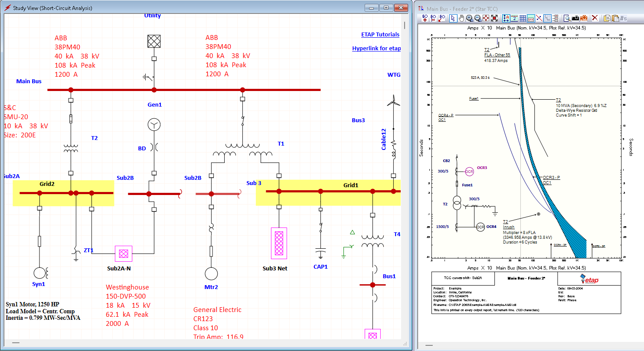The width and height of the screenshot is (644, 351).
Task: Toggle the legend display icon
Action: click(531, 18)
